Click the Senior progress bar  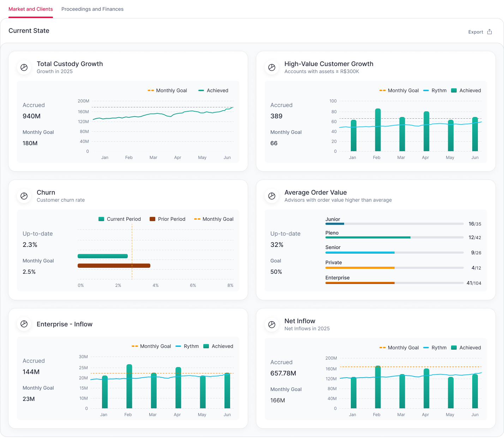pyautogui.click(x=394, y=253)
